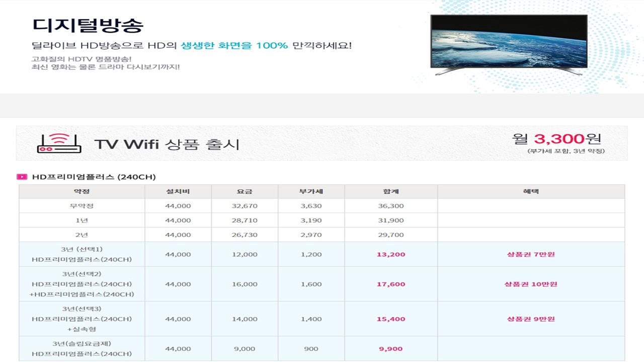
Task: Click the pink 17,600 total
Action: click(x=391, y=284)
